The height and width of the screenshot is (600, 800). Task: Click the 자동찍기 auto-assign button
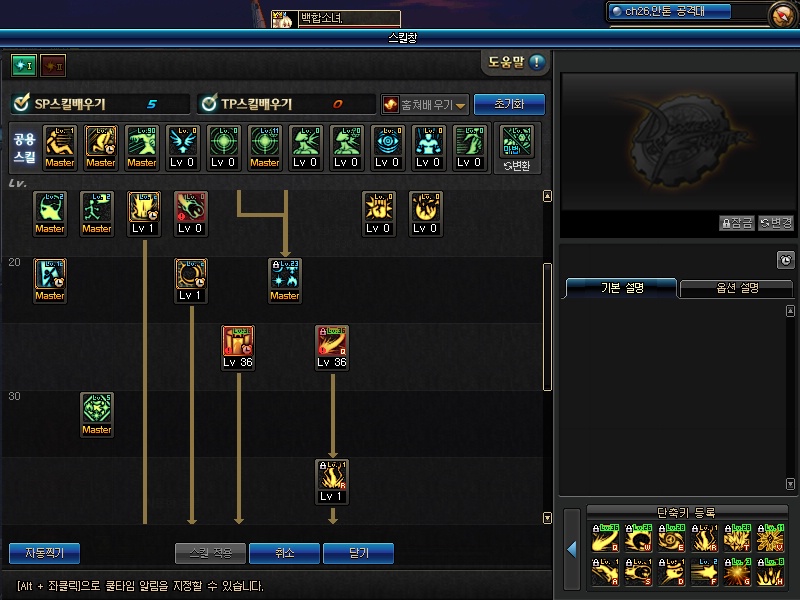click(44, 553)
